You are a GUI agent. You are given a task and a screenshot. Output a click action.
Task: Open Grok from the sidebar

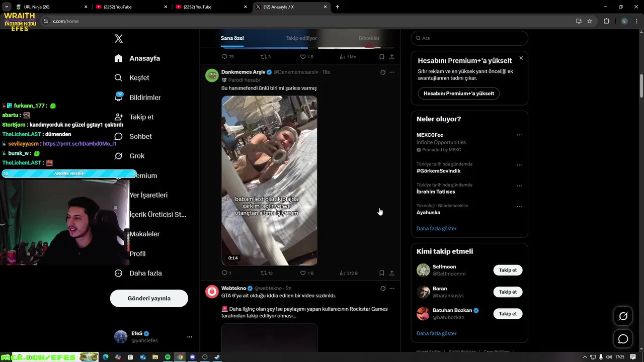(129, 156)
